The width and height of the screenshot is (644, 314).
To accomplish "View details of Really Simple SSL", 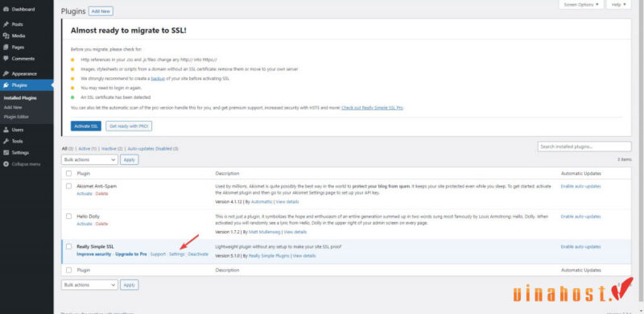I will coord(304,256).
